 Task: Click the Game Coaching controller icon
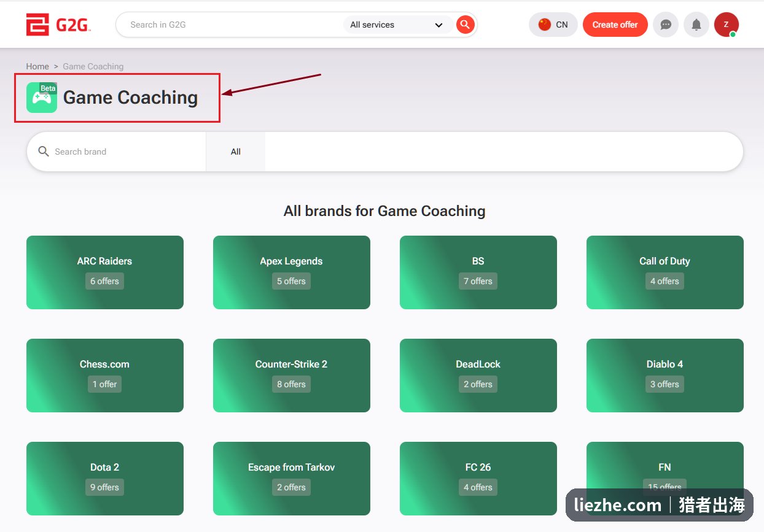pos(42,97)
